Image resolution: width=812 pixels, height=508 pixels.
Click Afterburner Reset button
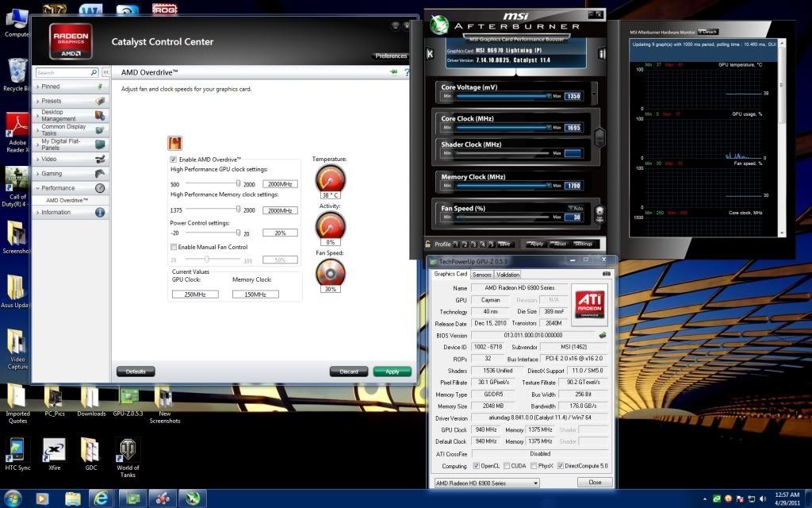tap(560, 244)
